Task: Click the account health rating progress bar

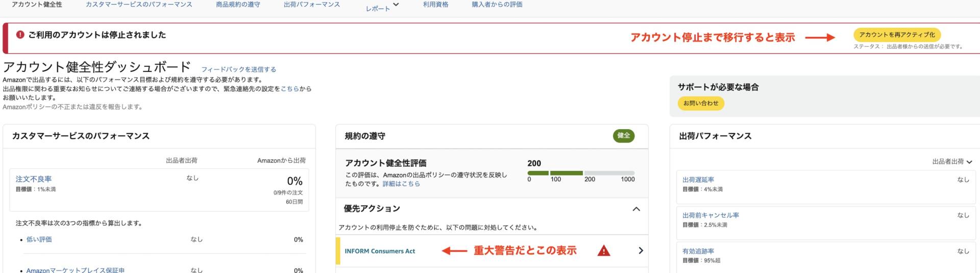Action: pos(581,173)
